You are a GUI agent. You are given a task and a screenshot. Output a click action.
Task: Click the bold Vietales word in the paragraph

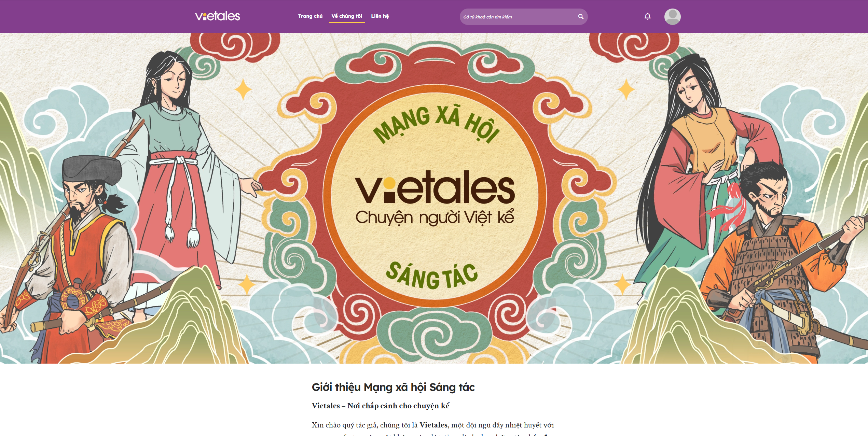click(x=433, y=425)
